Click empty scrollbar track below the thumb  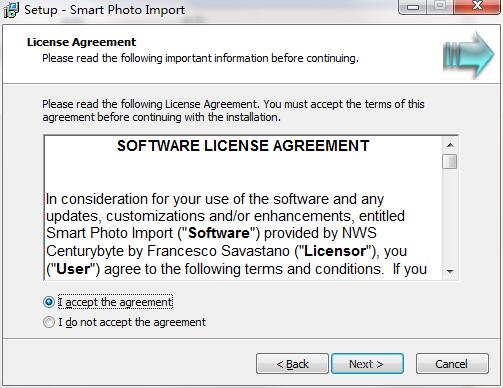click(x=450, y=216)
